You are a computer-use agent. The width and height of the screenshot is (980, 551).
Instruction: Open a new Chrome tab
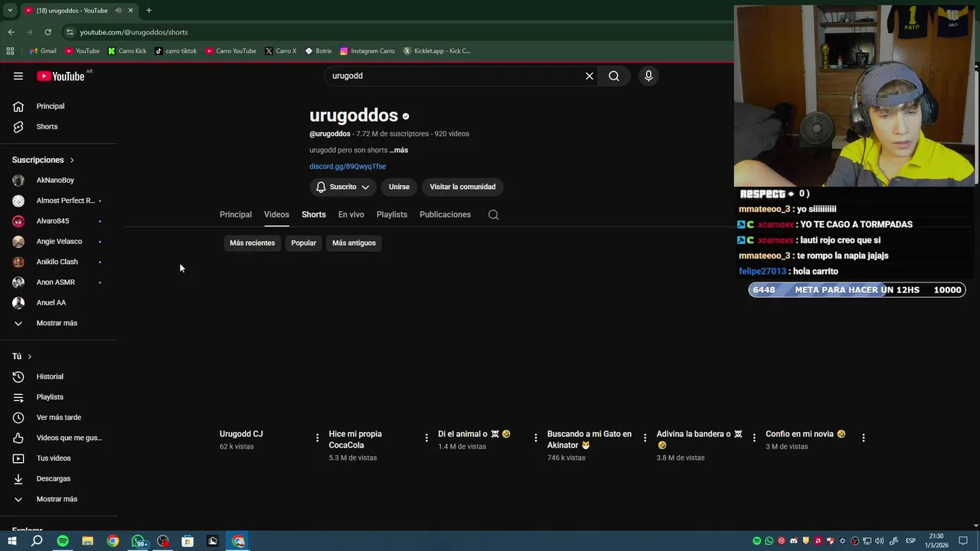(149, 11)
